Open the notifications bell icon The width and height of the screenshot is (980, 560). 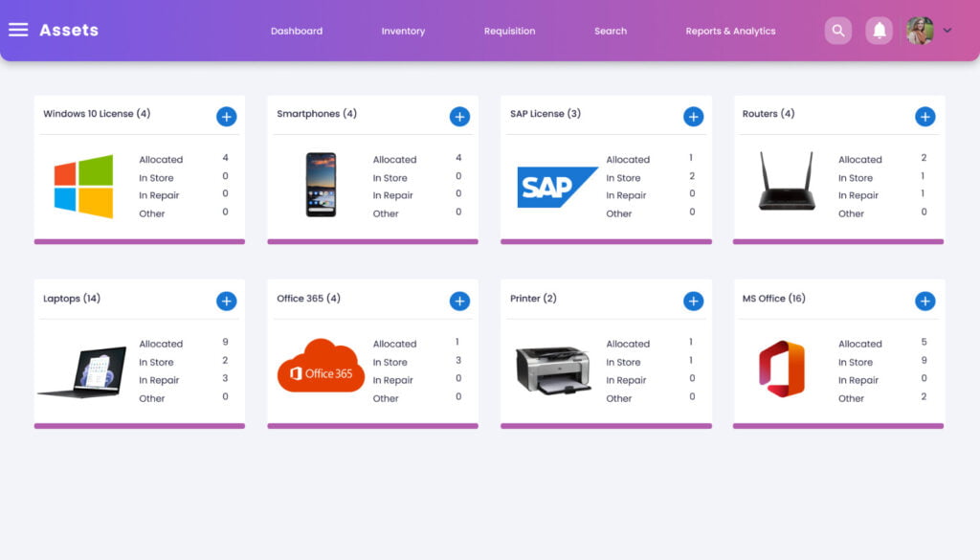(880, 31)
